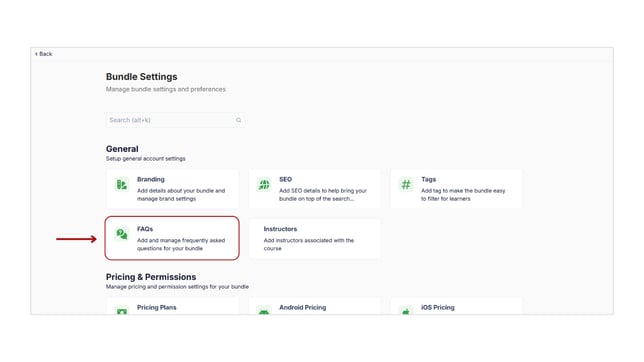Click the Search (alt+k) input field
Viewport: 644px width, 362px height.
click(x=175, y=120)
